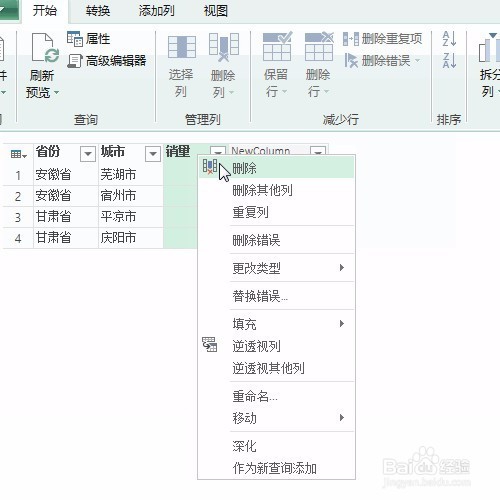Expand the 刷新预览 dropdown arrow
Screen dimensions: 500x500
[56, 92]
